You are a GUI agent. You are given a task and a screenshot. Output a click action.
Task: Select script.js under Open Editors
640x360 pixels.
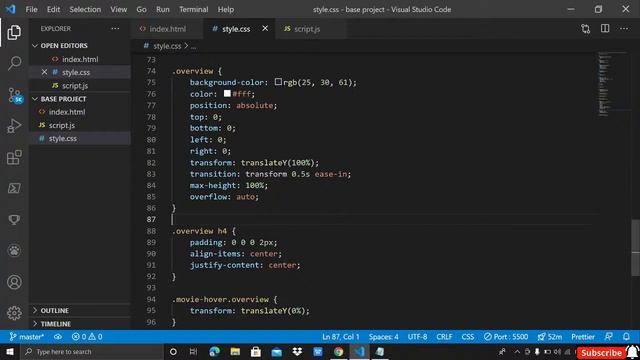pos(75,86)
